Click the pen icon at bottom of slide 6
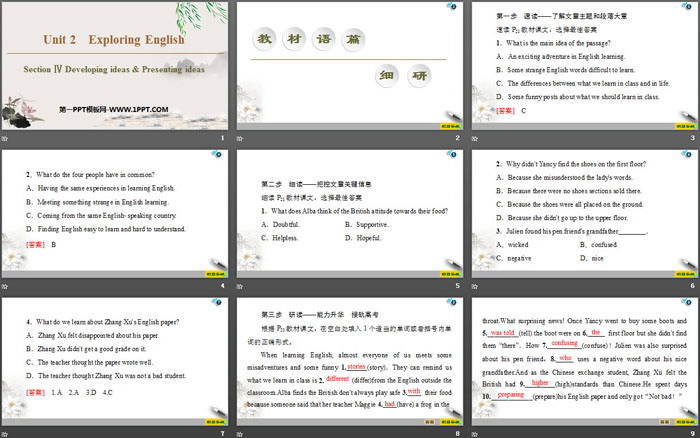Viewport: 700px width, 438px height. point(688,264)
